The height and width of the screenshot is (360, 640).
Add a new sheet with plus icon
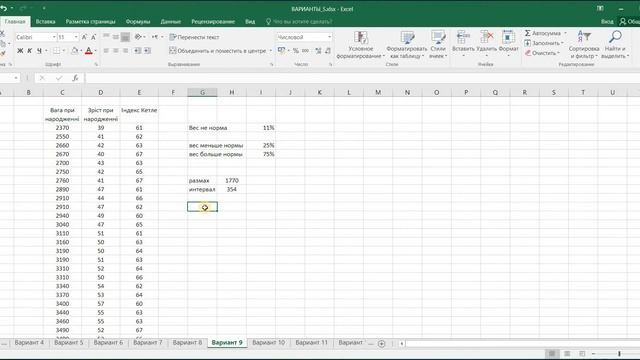point(382,344)
